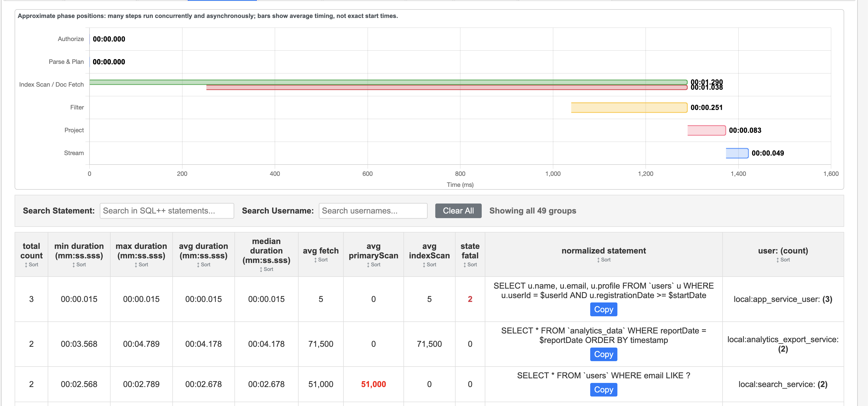Viewport: 868px width, 406px height.
Task: Click the Clear All button
Action: point(458,211)
